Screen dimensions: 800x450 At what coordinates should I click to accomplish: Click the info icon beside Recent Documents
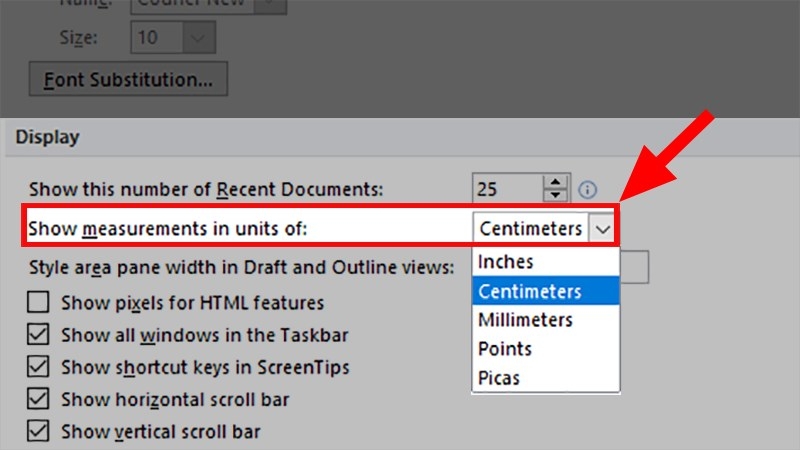coord(588,189)
